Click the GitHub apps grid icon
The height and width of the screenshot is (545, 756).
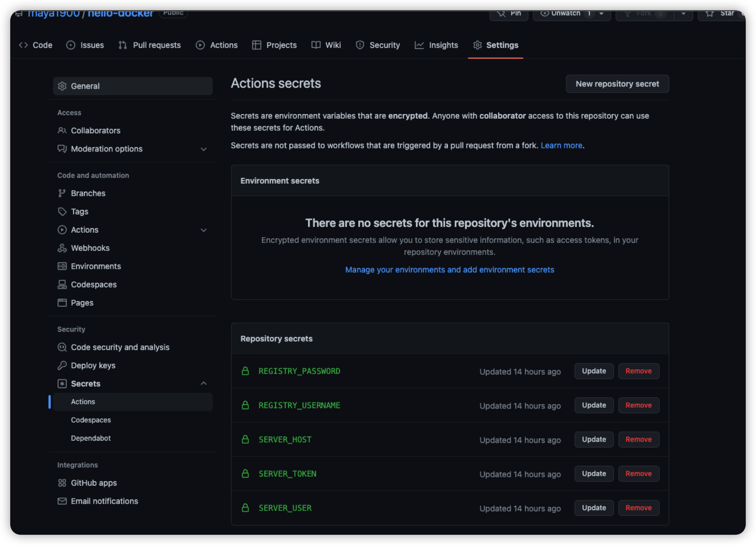(x=62, y=483)
